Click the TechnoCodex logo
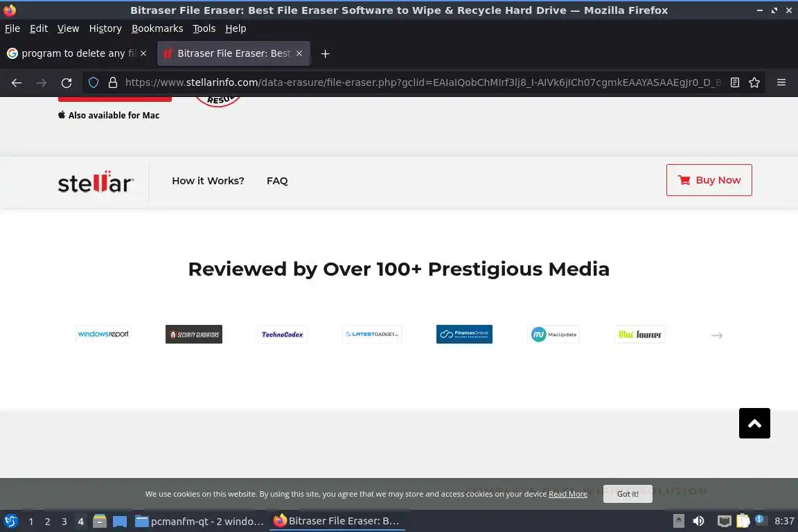Image resolution: width=798 pixels, height=532 pixels. coord(283,334)
